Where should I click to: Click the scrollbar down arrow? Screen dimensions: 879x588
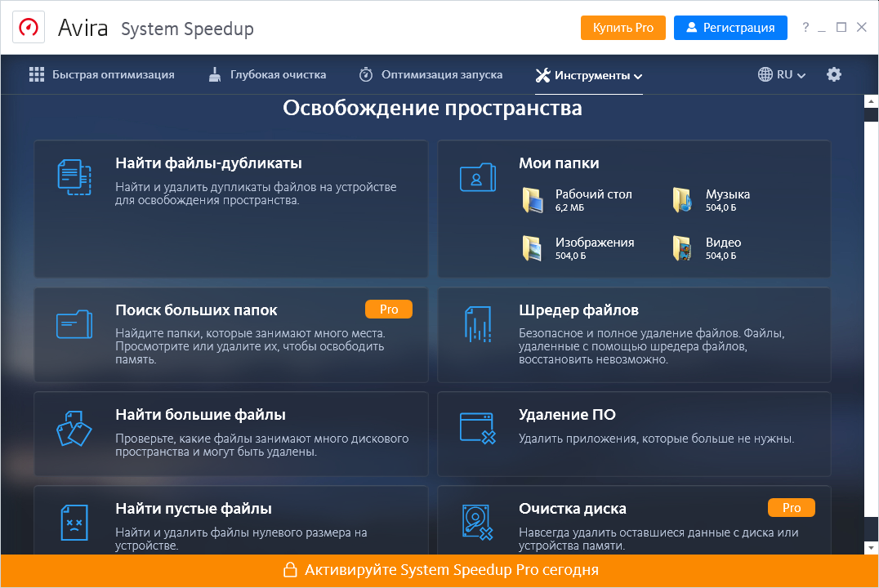(871, 548)
